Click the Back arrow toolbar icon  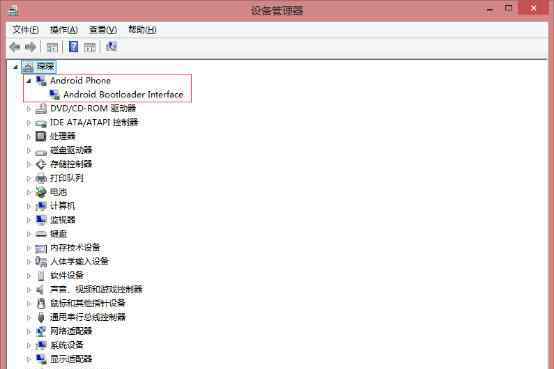(14, 47)
